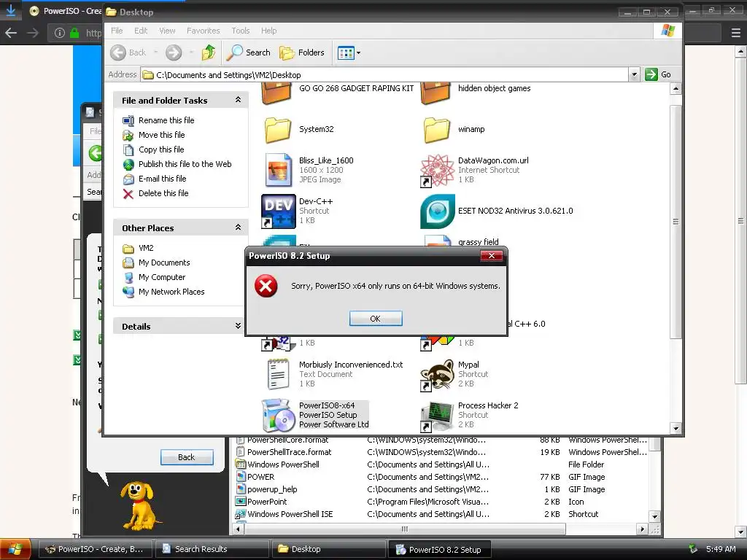
Task: Select the Morbiusly Inconvenienced.txt icon
Action: [x=278, y=374]
